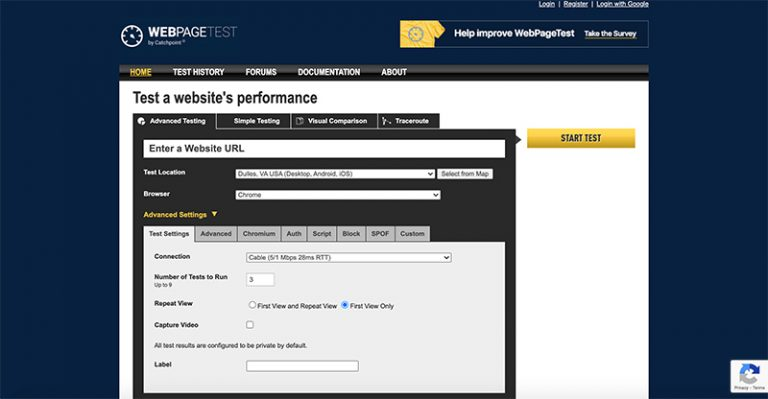Viewport: 768px width, 399px height.
Task: Switch to the Advanced settings tab
Action: [216, 234]
